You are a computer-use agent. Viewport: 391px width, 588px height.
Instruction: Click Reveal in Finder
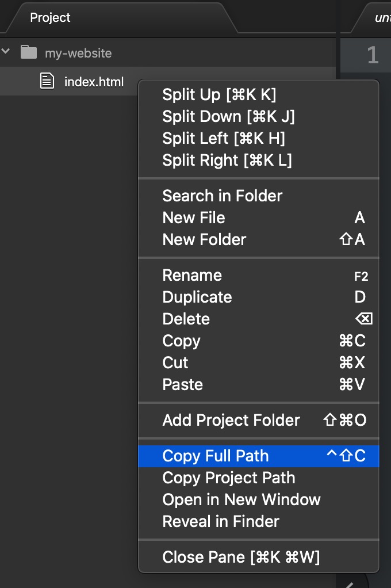click(x=221, y=521)
